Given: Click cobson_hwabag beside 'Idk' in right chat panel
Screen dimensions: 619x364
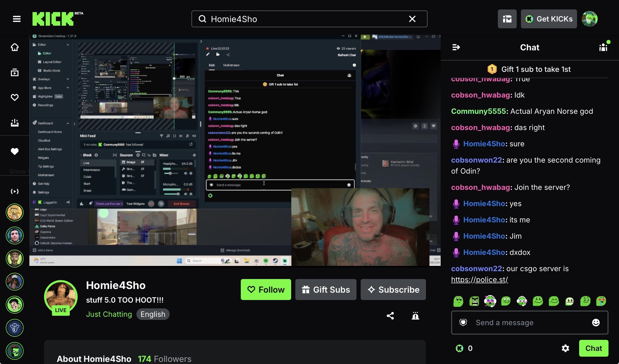Looking at the screenshot, I should (x=481, y=95).
